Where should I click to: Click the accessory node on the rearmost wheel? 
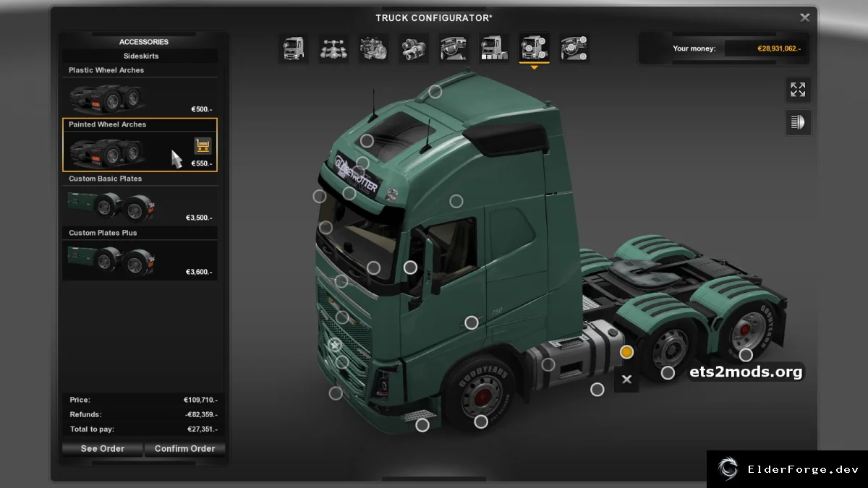(746, 354)
